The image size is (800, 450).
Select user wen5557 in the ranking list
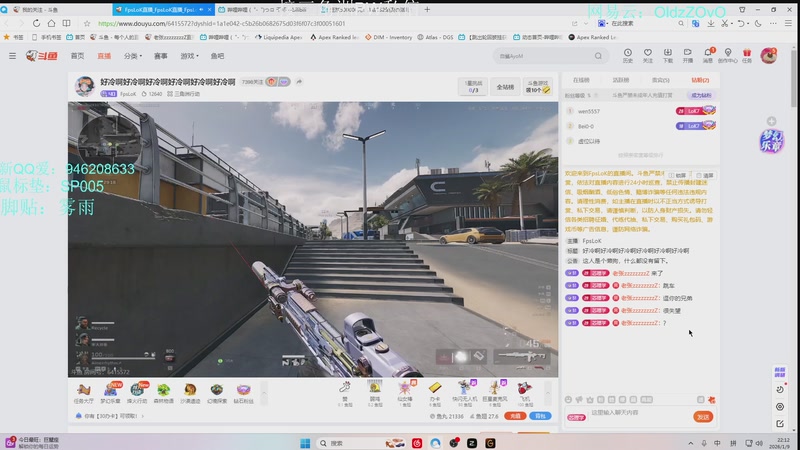click(589, 111)
